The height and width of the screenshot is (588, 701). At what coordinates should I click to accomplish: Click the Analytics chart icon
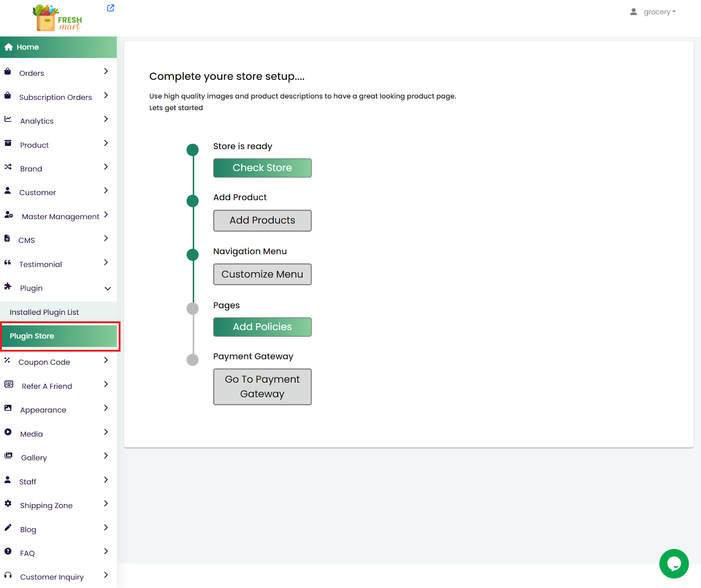coord(8,119)
